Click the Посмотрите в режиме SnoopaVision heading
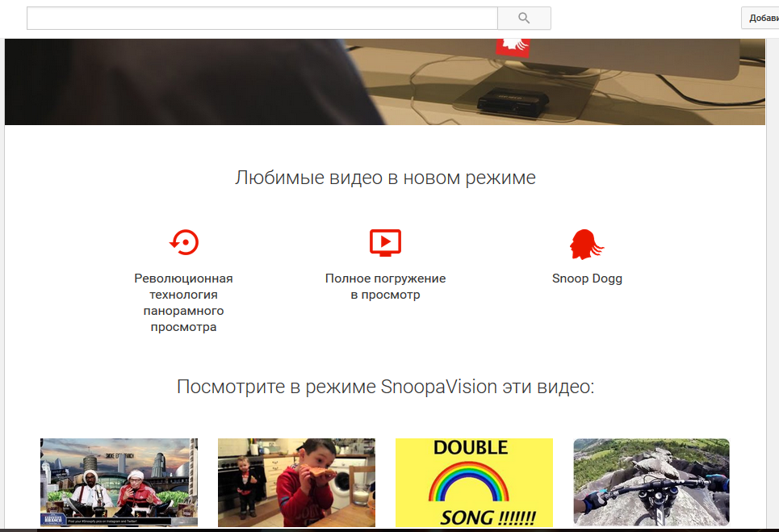The image size is (779, 532). pos(385,387)
